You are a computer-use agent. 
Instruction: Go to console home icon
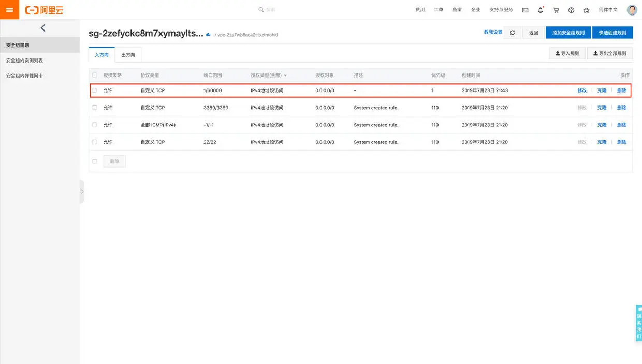pos(587,10)
